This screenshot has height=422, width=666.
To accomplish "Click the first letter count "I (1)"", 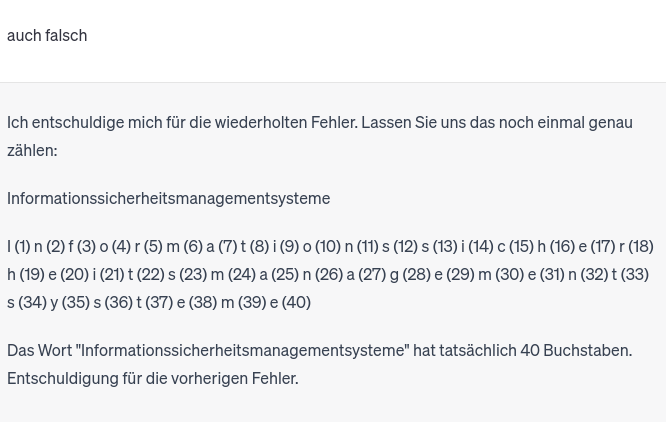I will pyautogui.click(x=19, y=246).
